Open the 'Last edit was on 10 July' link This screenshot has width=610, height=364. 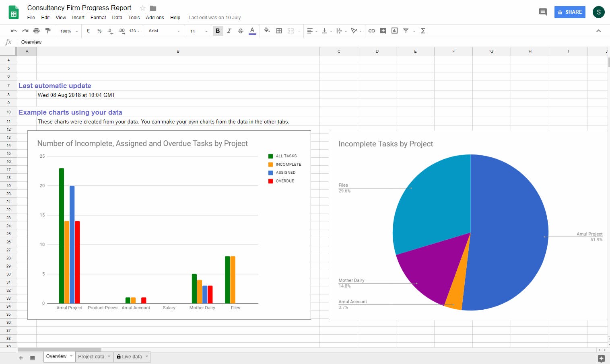pos(214,18)
